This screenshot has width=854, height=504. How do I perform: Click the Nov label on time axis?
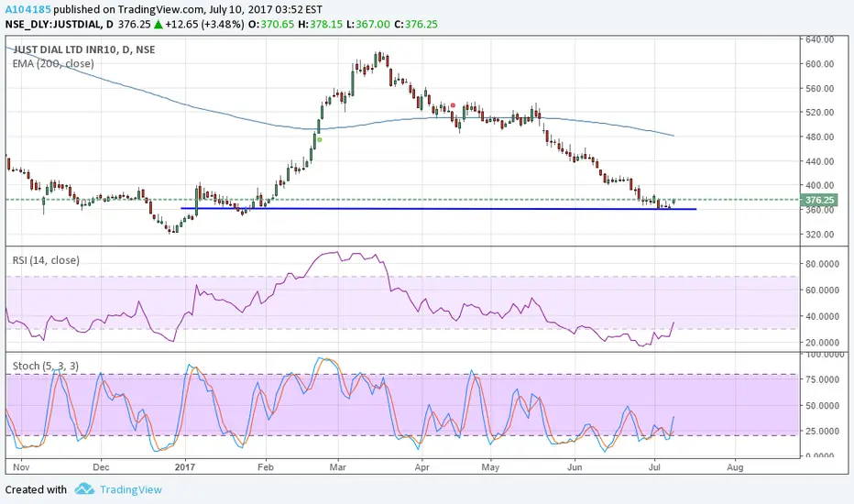pyautogui.click(x=21, y=467)
